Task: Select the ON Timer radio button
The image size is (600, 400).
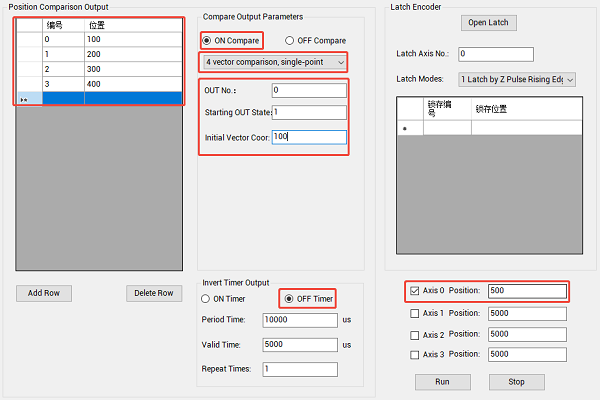Action: [x=208, y=299]
